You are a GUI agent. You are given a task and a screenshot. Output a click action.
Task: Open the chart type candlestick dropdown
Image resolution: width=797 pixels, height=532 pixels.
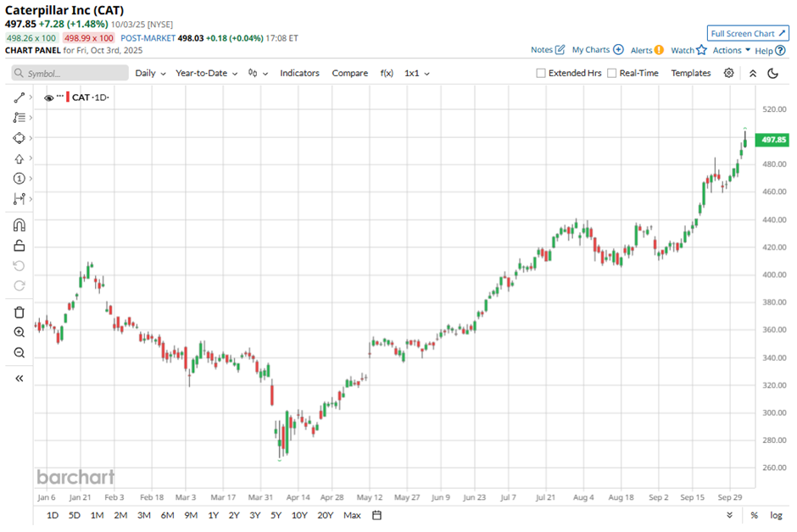(x=258, y=73)
